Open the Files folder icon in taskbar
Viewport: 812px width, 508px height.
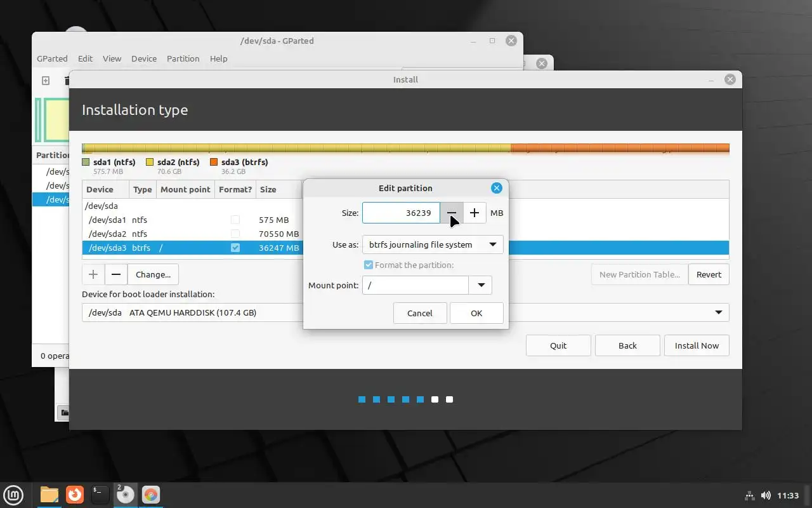point(49,495)
